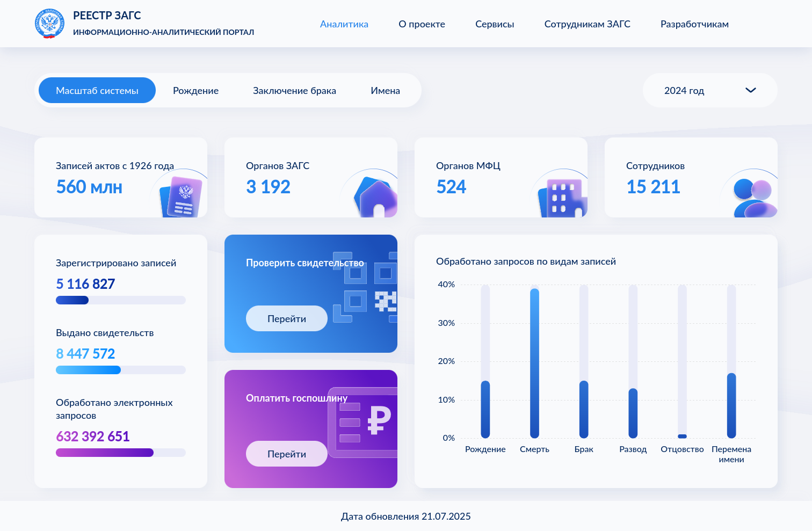Click the 0% axis label
The width and height of the screenshot is (812, 531).
click(449, 438)
